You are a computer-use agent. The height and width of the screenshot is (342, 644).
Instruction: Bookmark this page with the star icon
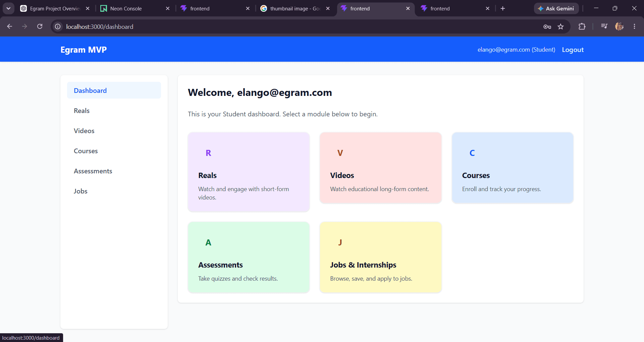(561, 26)
